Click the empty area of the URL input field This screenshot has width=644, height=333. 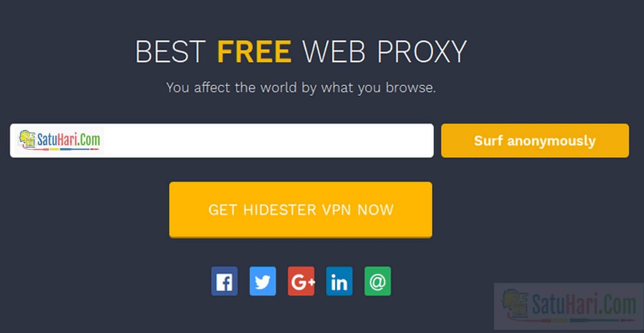pyautogui.click(x=268, y=140)
